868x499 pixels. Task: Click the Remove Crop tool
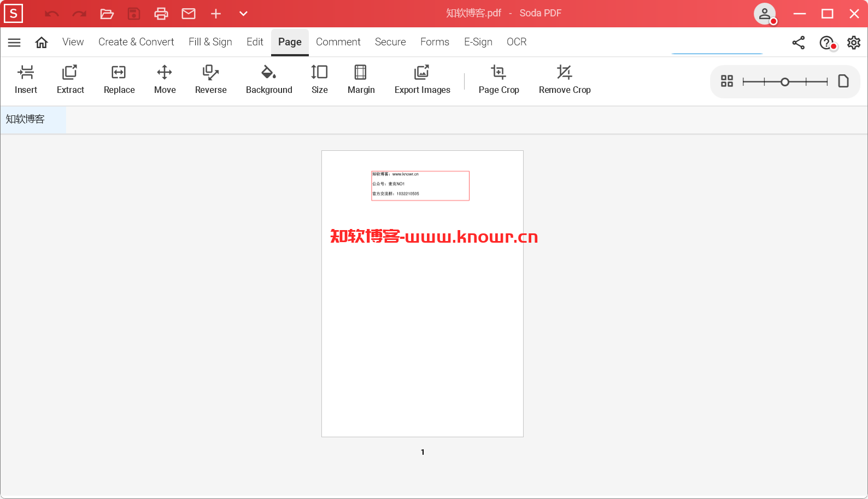point(565,80)
